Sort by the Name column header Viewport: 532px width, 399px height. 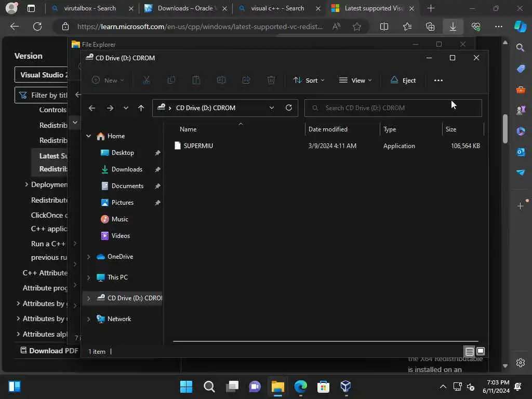[x=188, y=129]
